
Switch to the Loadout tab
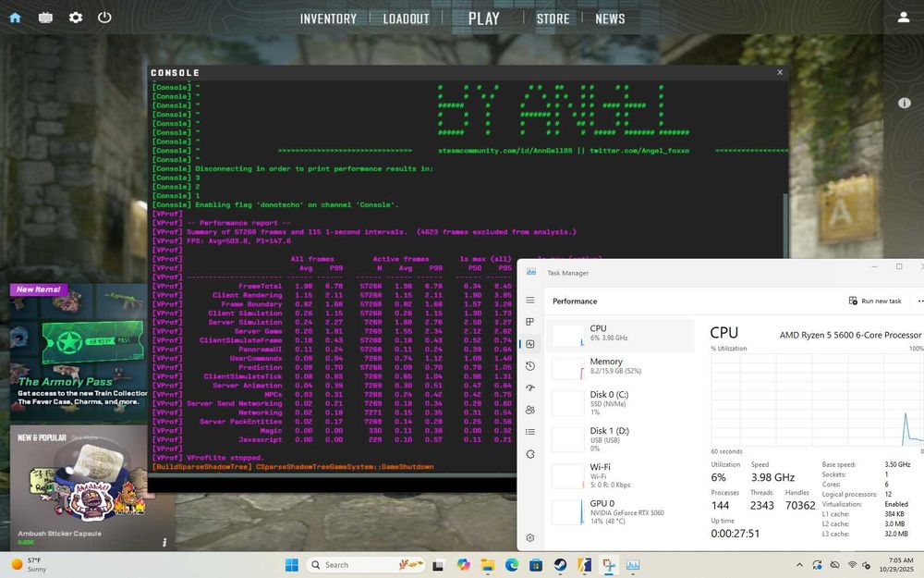[406, 18]
